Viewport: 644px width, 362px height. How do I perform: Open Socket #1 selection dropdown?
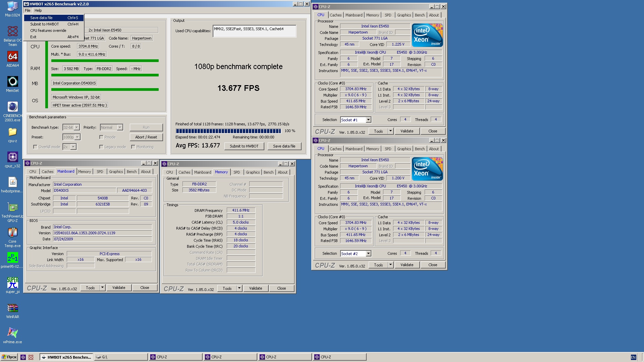[368, 120]
